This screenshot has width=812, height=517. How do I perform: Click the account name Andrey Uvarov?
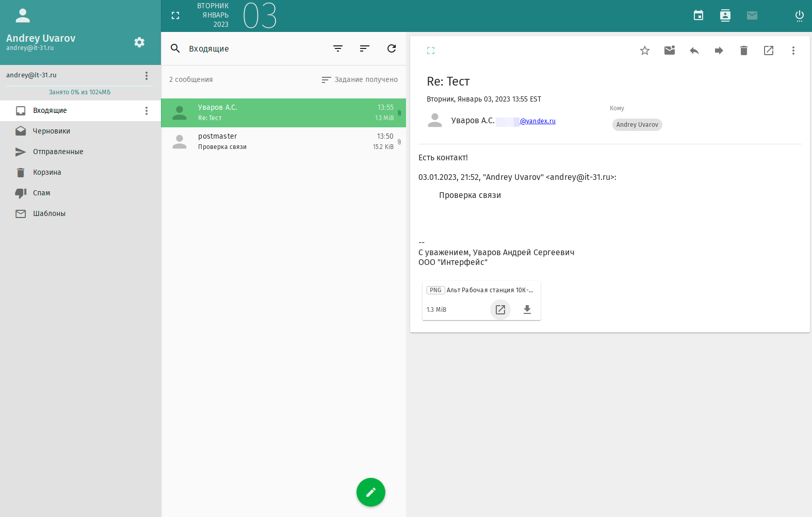41,38
